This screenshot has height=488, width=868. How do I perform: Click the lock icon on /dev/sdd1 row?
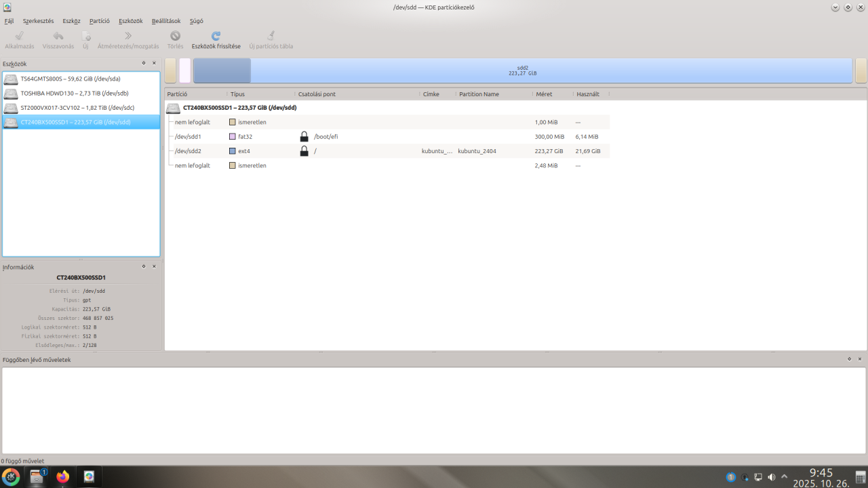click(x=304, y=137)
